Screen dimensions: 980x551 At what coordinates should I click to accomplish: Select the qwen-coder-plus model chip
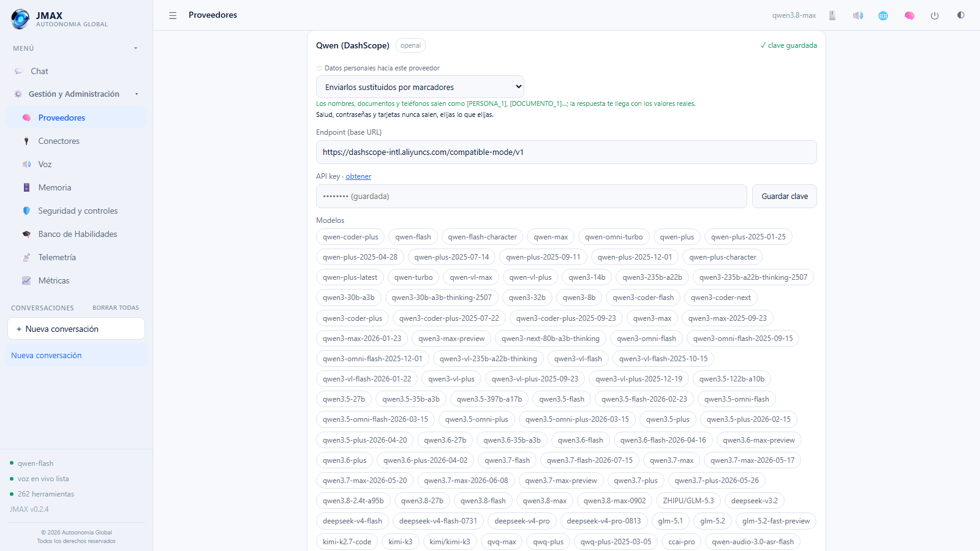350,237
